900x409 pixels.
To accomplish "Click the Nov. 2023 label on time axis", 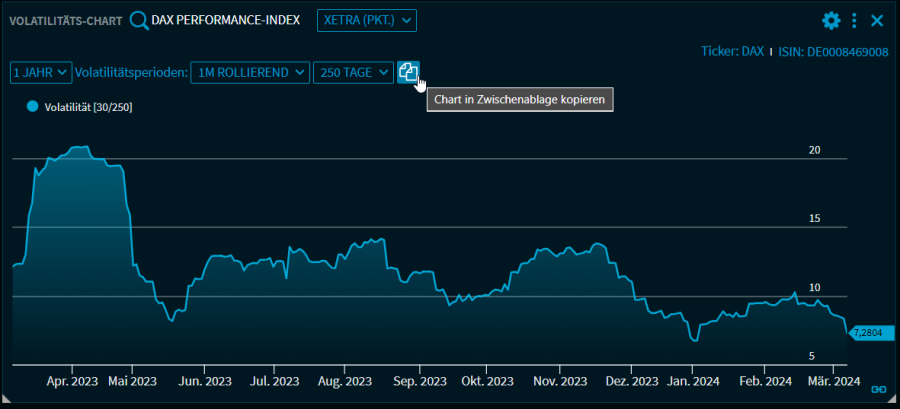I will coord(560,381).
